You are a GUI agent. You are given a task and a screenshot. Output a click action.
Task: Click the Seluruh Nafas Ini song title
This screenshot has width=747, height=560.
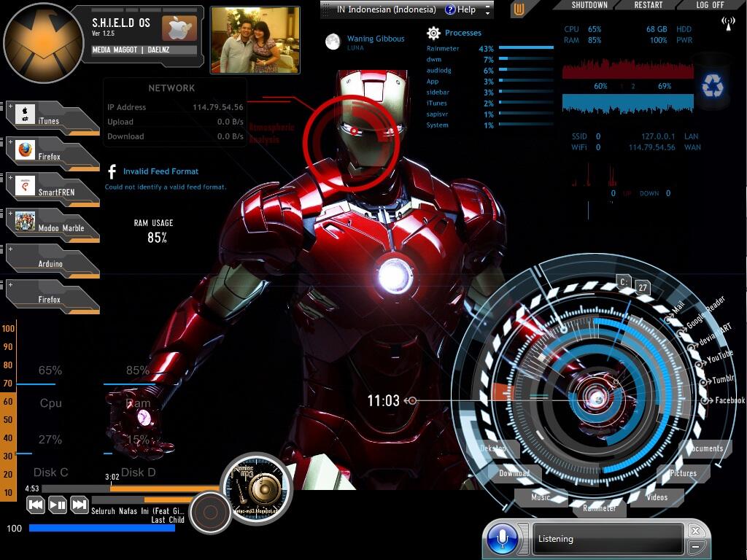tap(137, 511)
